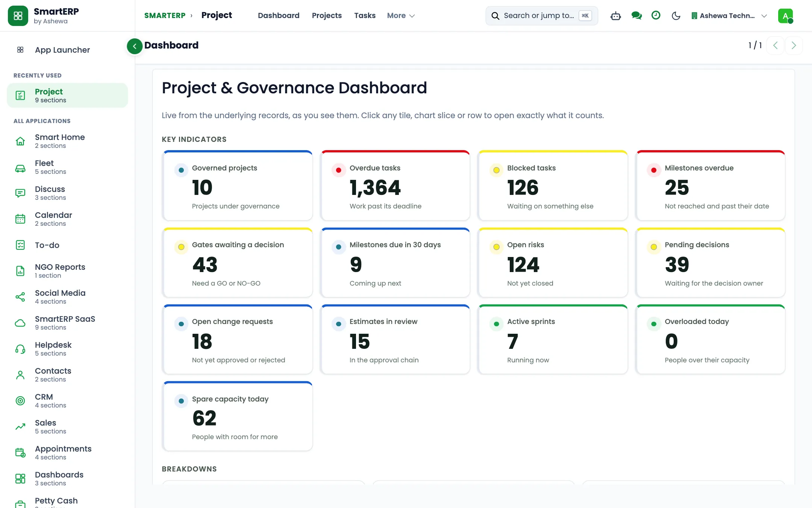Open the Spare capacity today tile

coord(238,416)
